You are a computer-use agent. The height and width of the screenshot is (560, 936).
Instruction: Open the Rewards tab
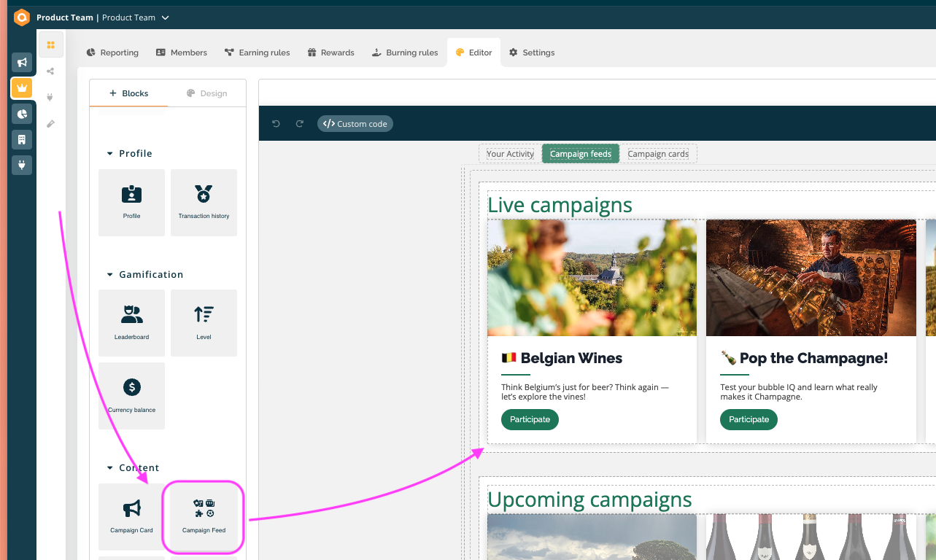(x=330, y=52)
